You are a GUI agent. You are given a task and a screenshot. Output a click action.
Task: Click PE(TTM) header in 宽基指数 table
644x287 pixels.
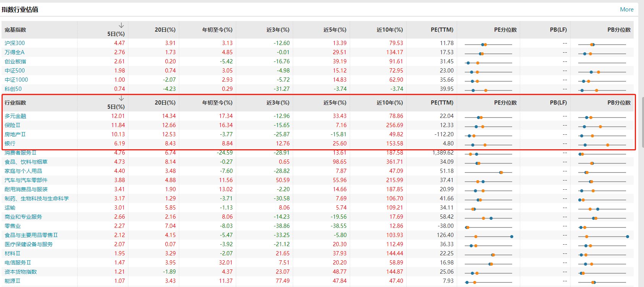pos(442,30)
